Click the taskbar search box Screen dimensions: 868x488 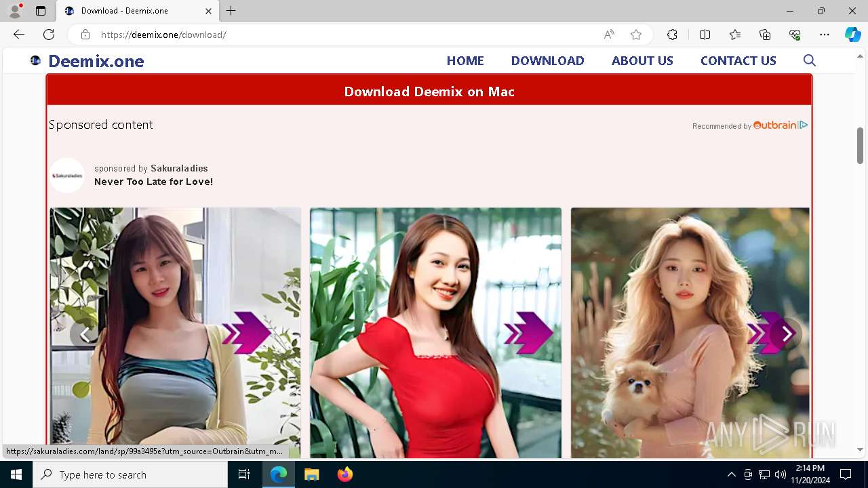click(x=130, y=474)
